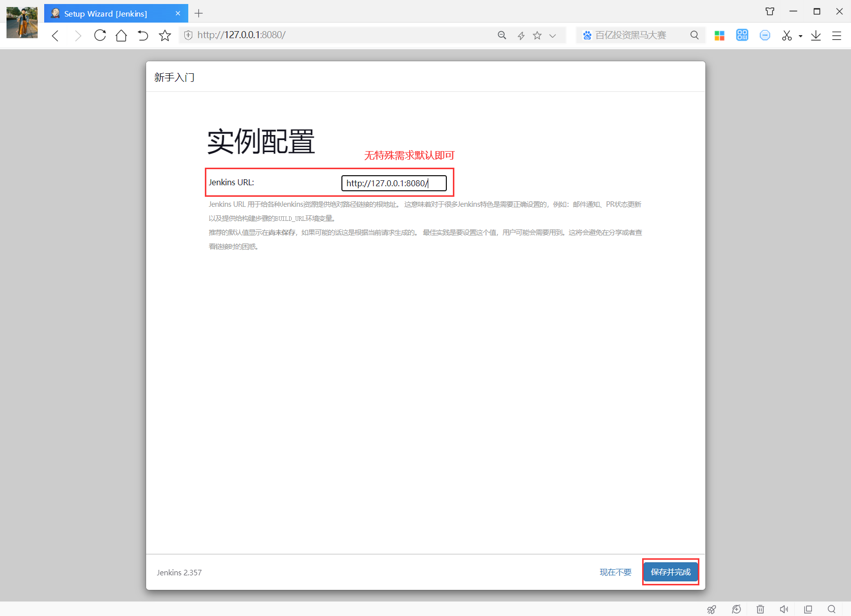The width and height of the screenshot is (851, 616).
Task: Go forward using the browser forward arrow
Action: tap(78, 36)
